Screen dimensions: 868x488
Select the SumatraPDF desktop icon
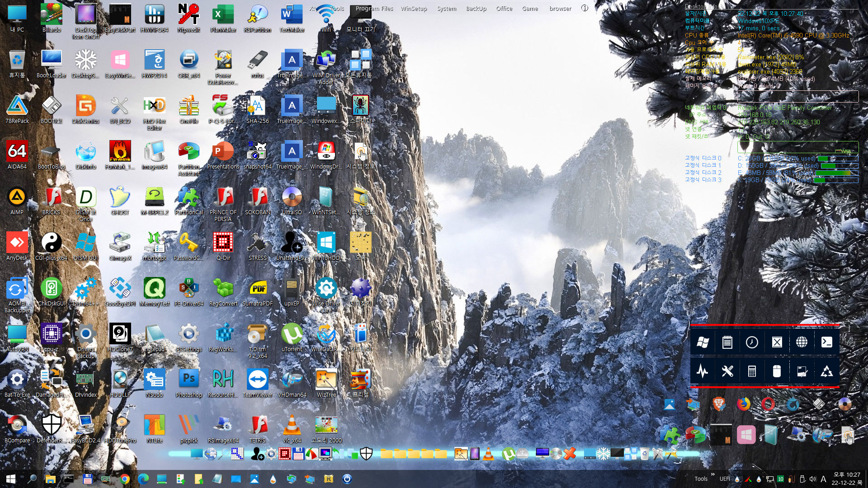[257, 292]
